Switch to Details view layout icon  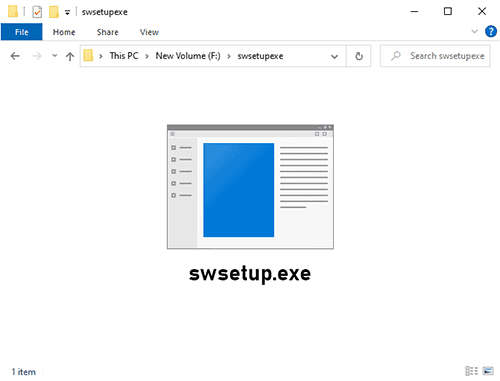pos(471,371)
